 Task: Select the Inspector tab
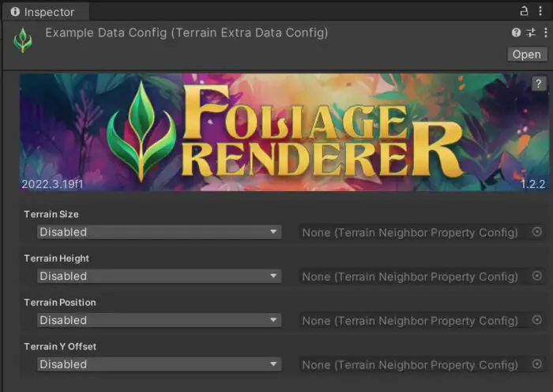tap(44, 12)
